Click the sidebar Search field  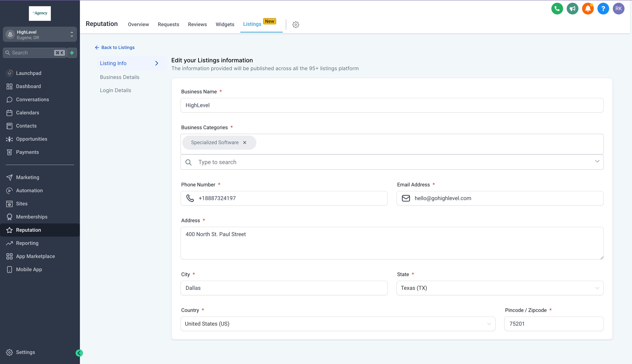[35, 53]
